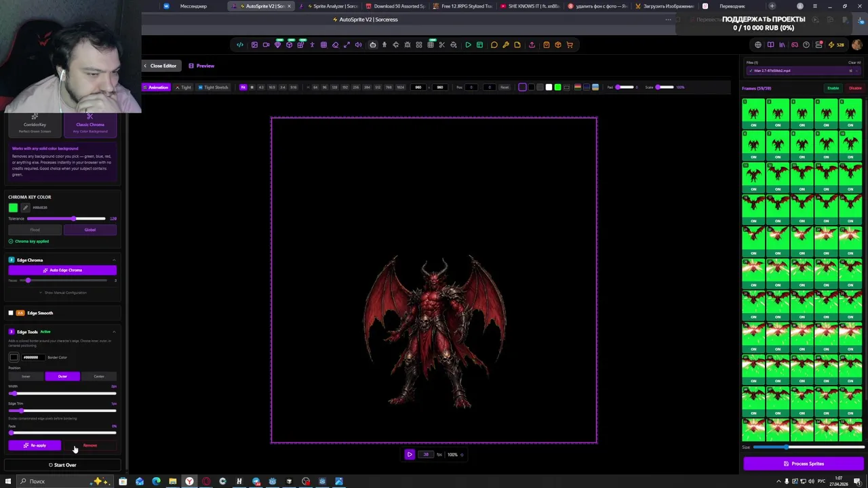Click the Start Over button
Image resolution: width=868 pixels, height=488 pixels.
62,465
